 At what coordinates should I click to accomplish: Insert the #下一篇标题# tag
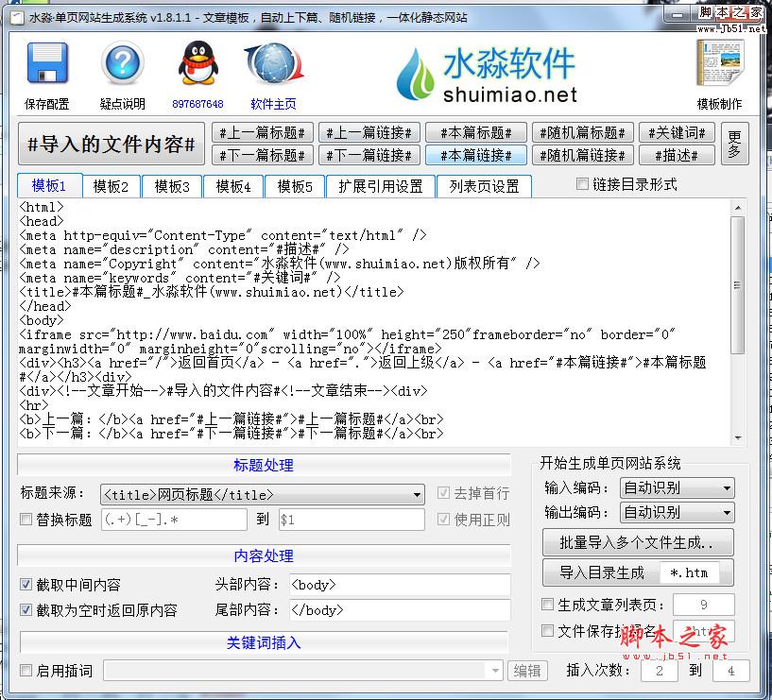pyautogui.click(x=263, y=155)
